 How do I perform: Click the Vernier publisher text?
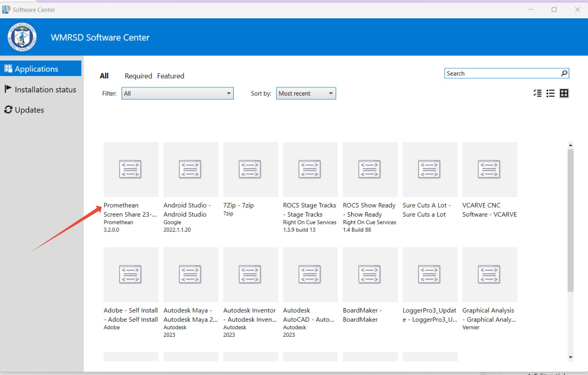click(x=471, y=327)
